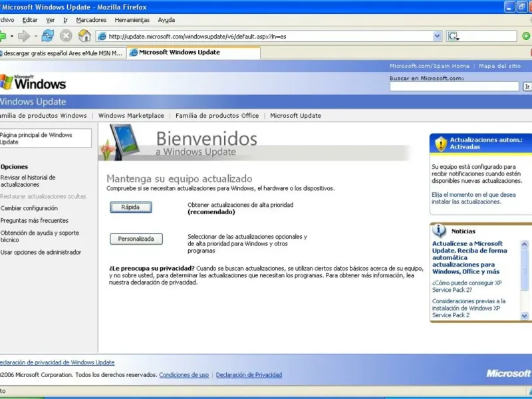Click the Google search engine icon
Viewport: 532px width, 399px height.
pos(453,37)
